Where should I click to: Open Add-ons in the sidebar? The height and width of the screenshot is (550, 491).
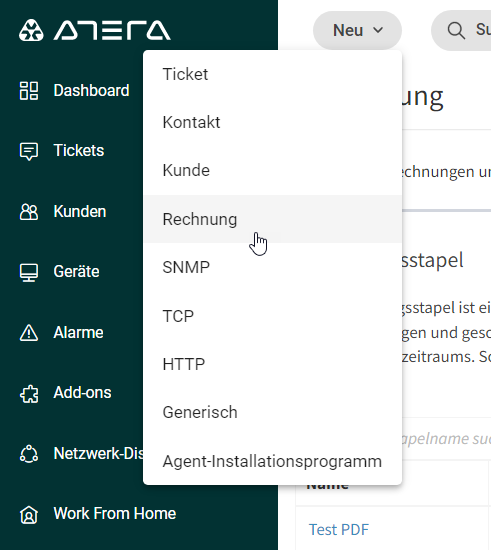click(82, 393)
